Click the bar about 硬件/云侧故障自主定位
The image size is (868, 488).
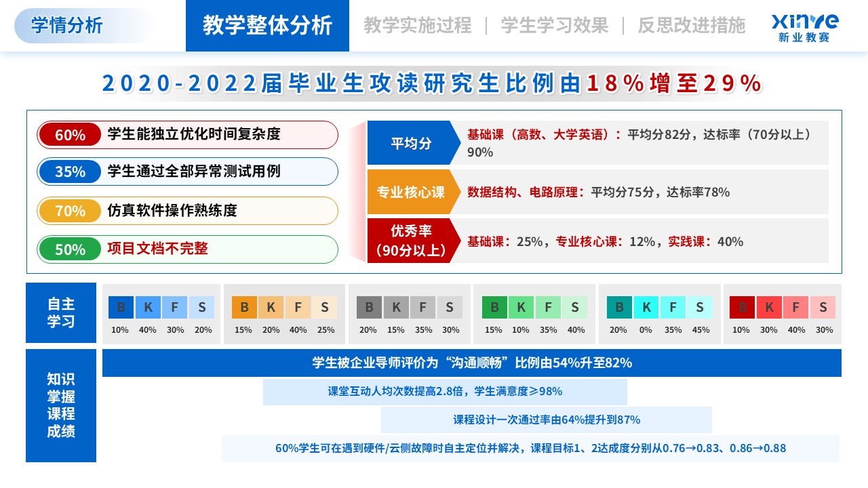pyautogui.click(x=531, y=448)
